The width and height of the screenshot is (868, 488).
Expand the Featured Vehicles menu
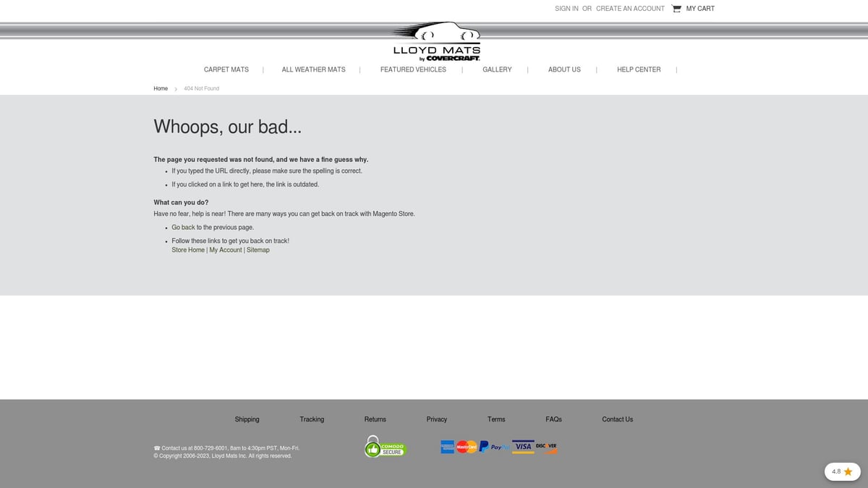pyautogui.click(x=413, y=69)
